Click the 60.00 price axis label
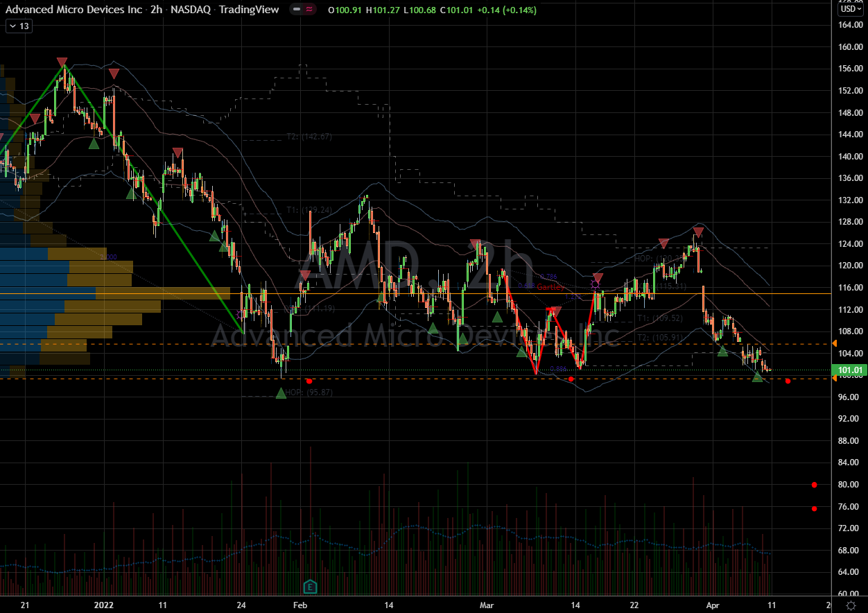Viewport: 868px width, 613px height. [849, 594]
